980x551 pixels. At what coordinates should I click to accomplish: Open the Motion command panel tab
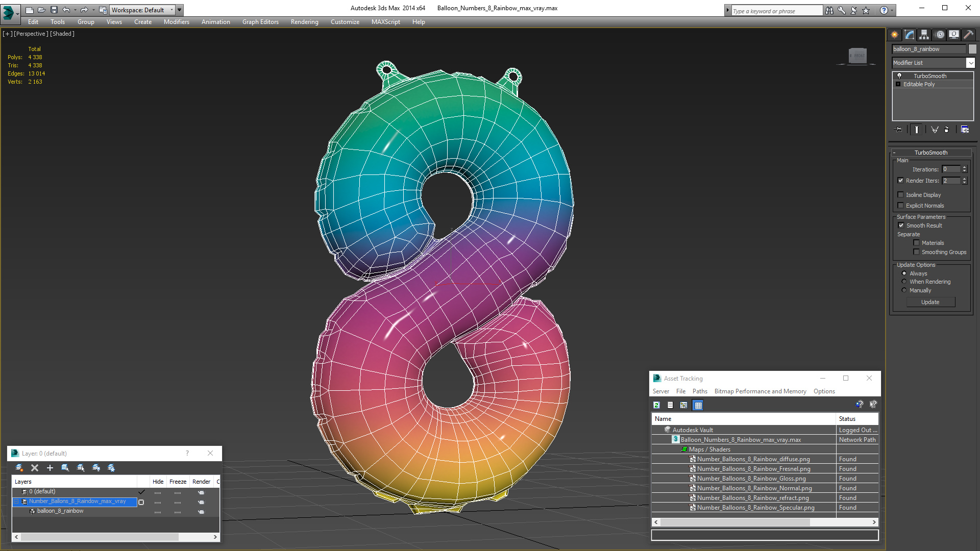coord(940,35)
